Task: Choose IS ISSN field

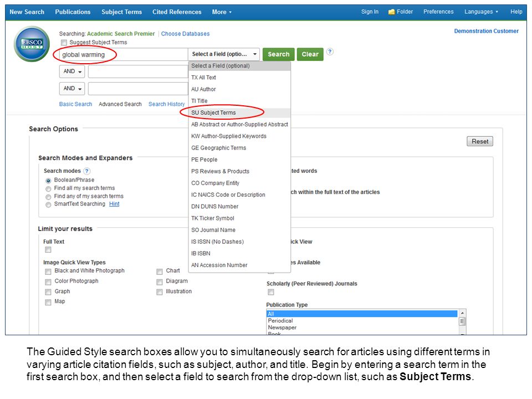Action: tap(239, 242)
